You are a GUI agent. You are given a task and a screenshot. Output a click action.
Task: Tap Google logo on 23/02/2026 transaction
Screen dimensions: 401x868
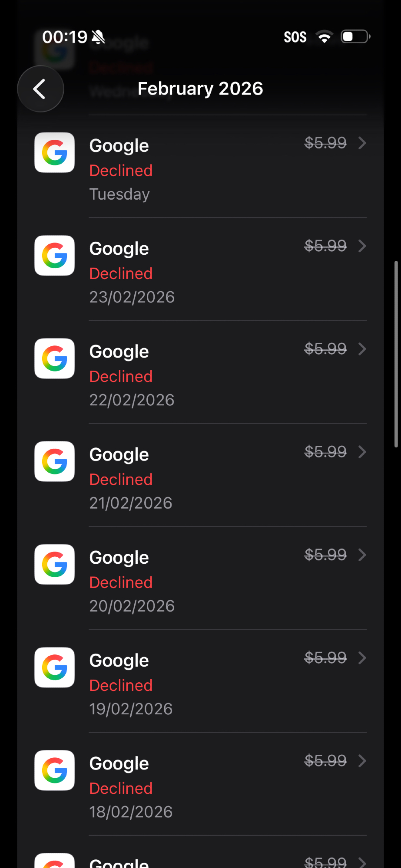55,255
